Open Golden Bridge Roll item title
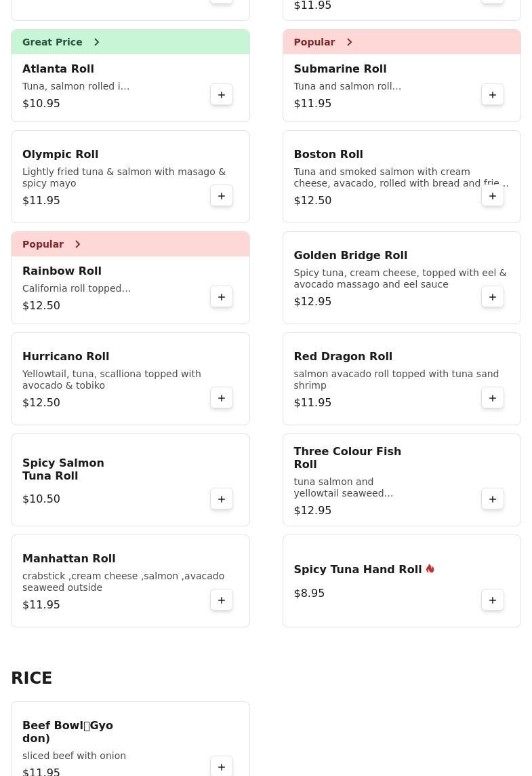Screen dimensions: 532x776 [350, 255]
